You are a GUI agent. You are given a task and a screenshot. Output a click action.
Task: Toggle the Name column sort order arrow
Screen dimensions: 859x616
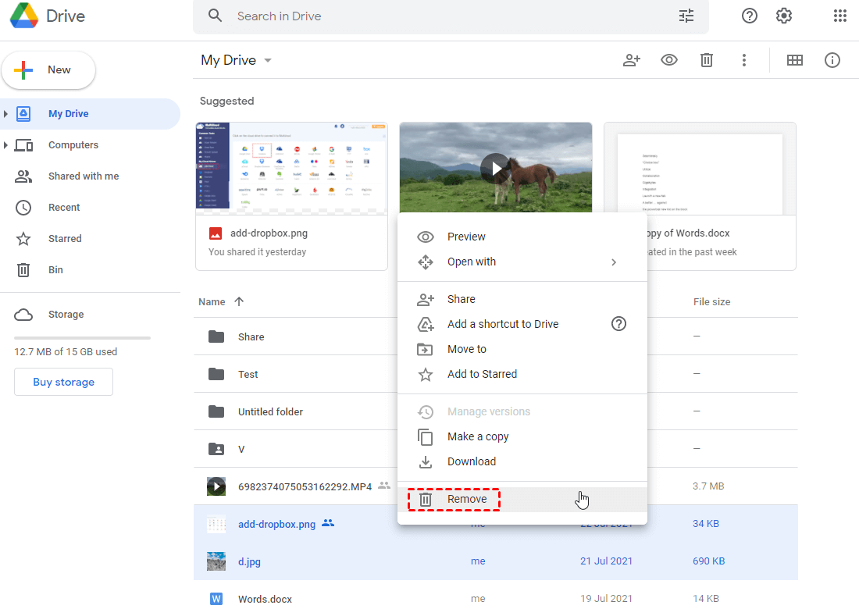(238, 301)
